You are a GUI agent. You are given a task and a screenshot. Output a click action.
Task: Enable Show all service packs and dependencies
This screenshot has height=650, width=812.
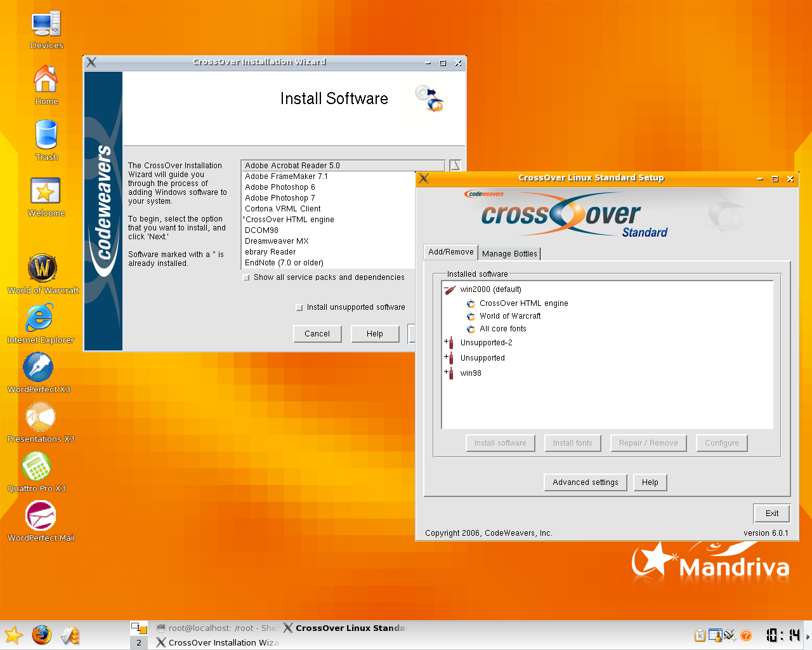tap(246, 277)
